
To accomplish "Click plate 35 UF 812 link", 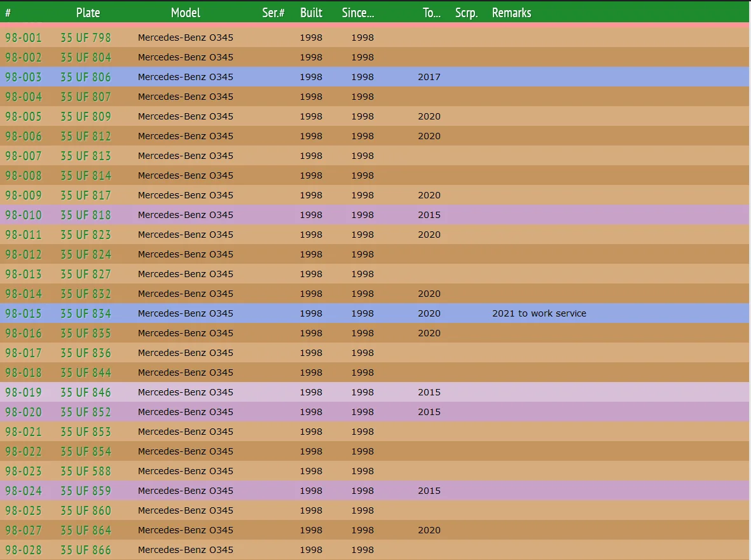I will pyautogui.click(x=86, y=136).
